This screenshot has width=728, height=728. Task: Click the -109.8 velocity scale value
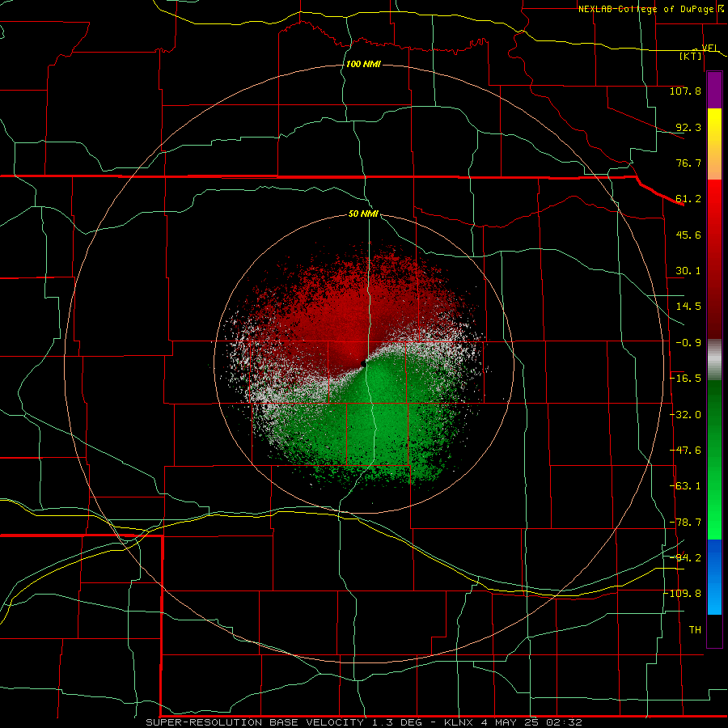(683, 594)
